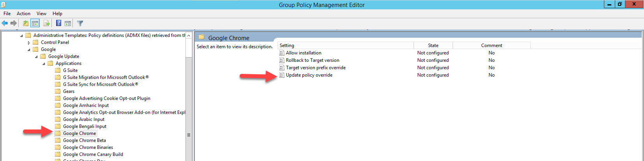Toggle Show/Hide Action Pane toolbar icon

(x=68, y=23)
